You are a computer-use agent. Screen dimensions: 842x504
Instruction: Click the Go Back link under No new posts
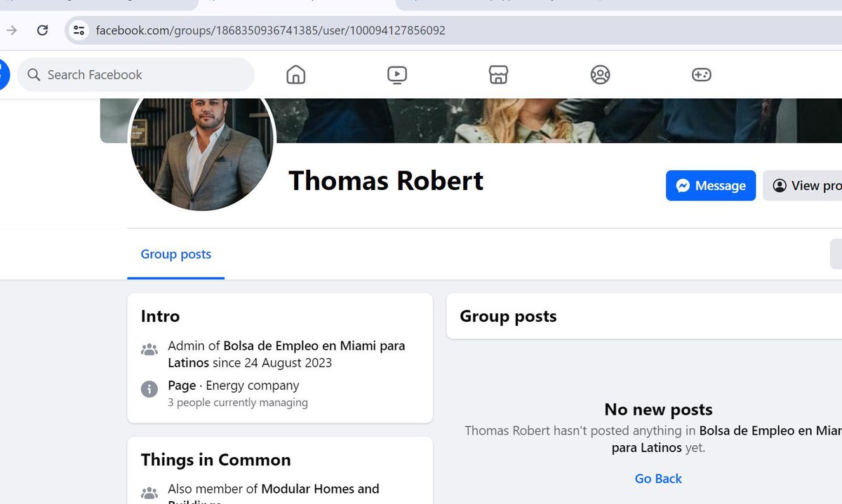[x=657, y=478]
